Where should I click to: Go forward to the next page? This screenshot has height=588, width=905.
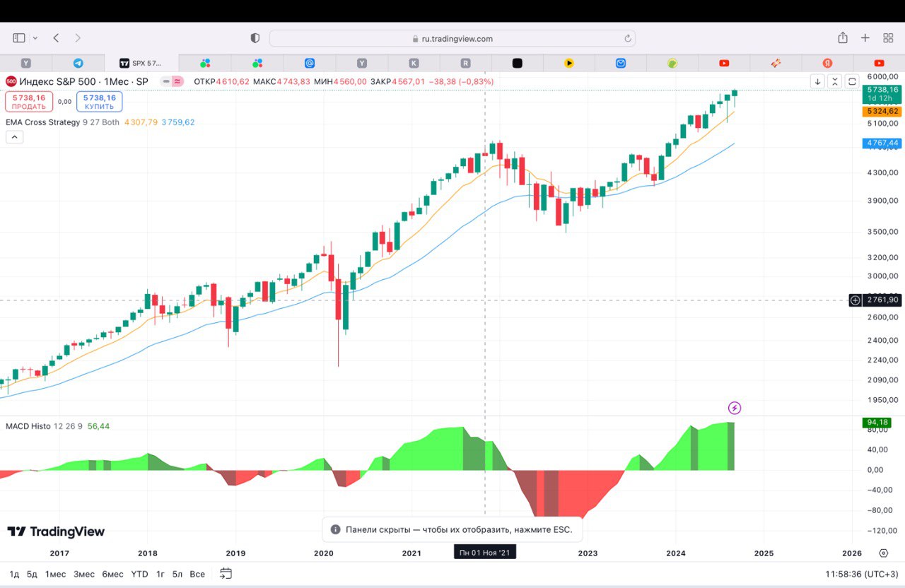(78, 38)
